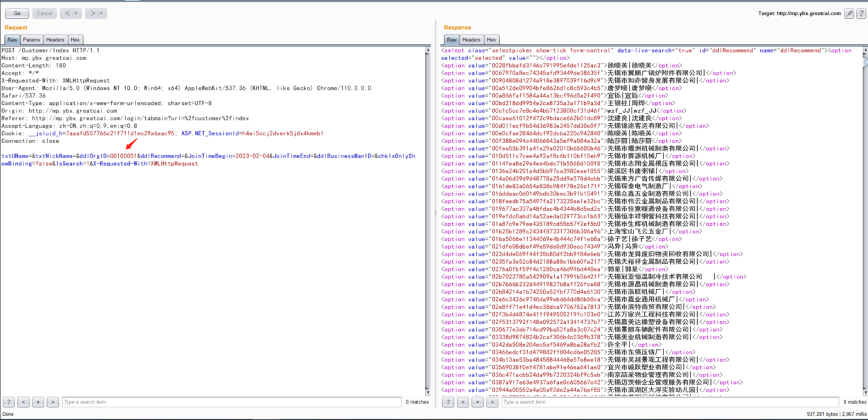868x420 pixels.
Task: Jump to next match in response search
Action: (491, 402)
